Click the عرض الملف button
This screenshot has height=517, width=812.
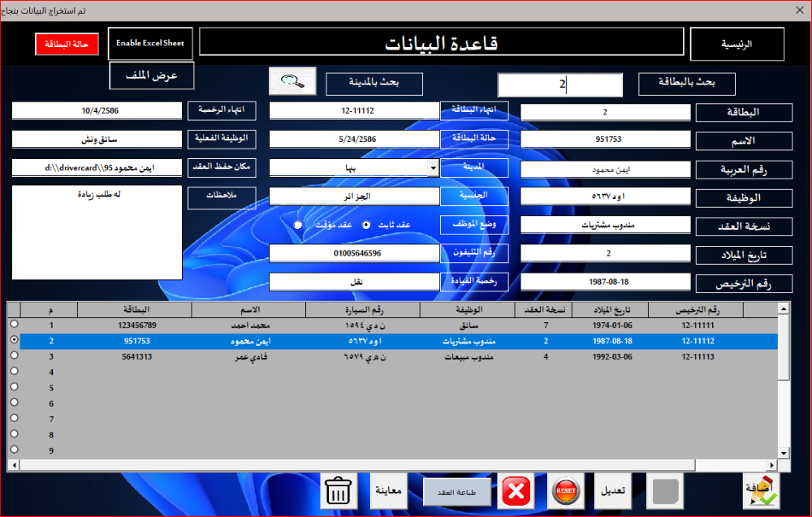[x=152, y=75]
